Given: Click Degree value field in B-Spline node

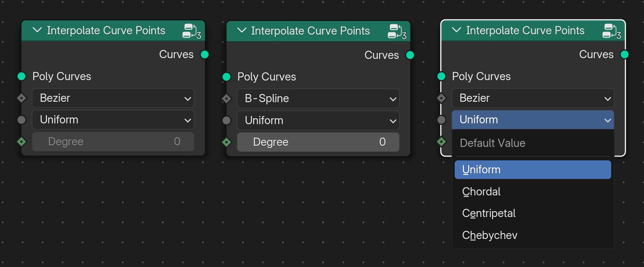Looking at the screenshot, I should (x=318, y=142).
